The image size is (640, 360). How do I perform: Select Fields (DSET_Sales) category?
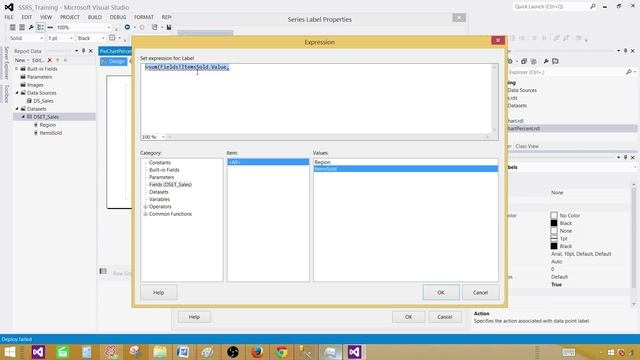(170, 184)
